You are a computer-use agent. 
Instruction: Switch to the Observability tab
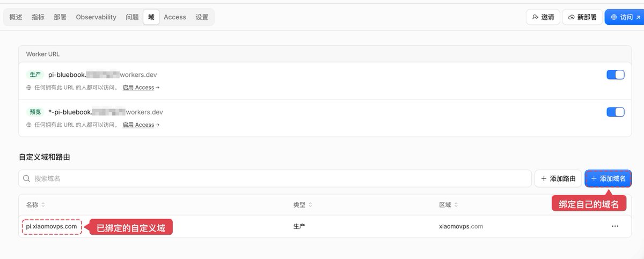[96, 17]
